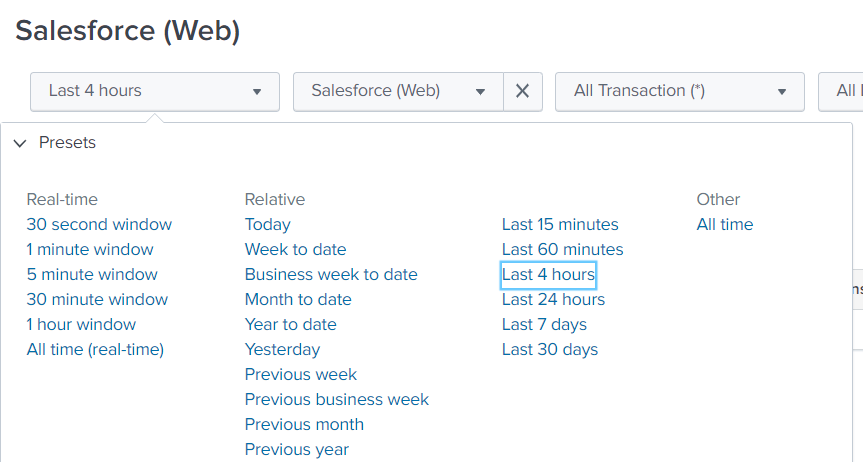This screenshot has height=462, width=863.
Task: Select Last 15 minutes time range
Action: point(560,225)
